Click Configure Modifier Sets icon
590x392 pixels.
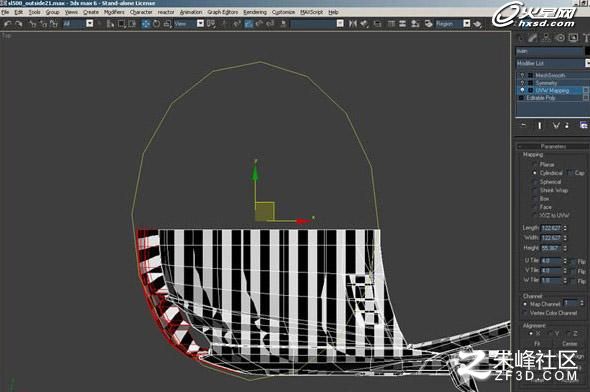tap(584, 125)
